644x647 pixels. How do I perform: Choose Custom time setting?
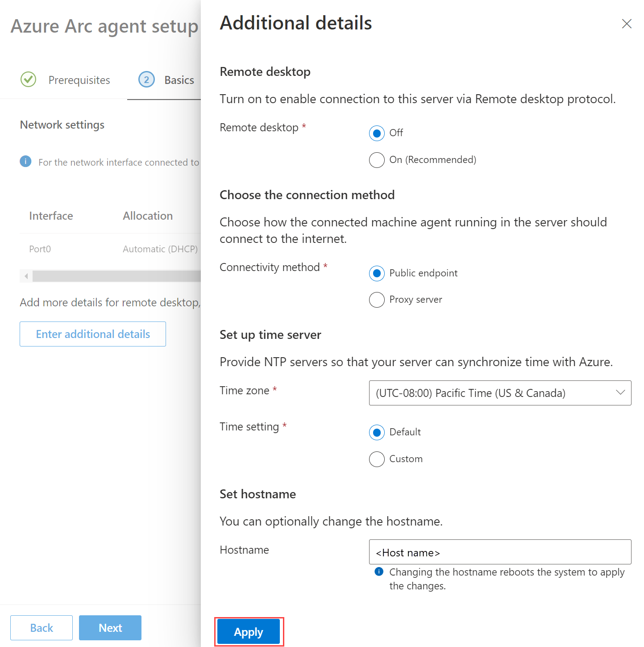click(x=377, y=459)
